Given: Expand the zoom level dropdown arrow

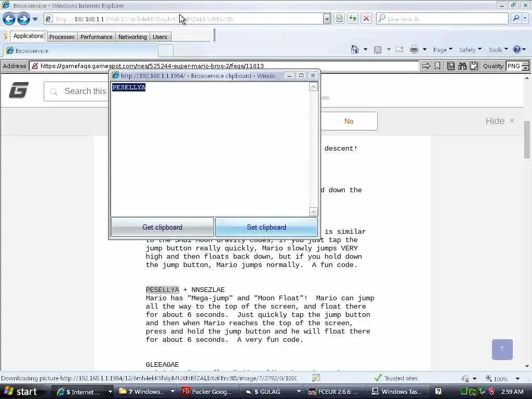Looking at the screenshot, I should tap(517, 379).
